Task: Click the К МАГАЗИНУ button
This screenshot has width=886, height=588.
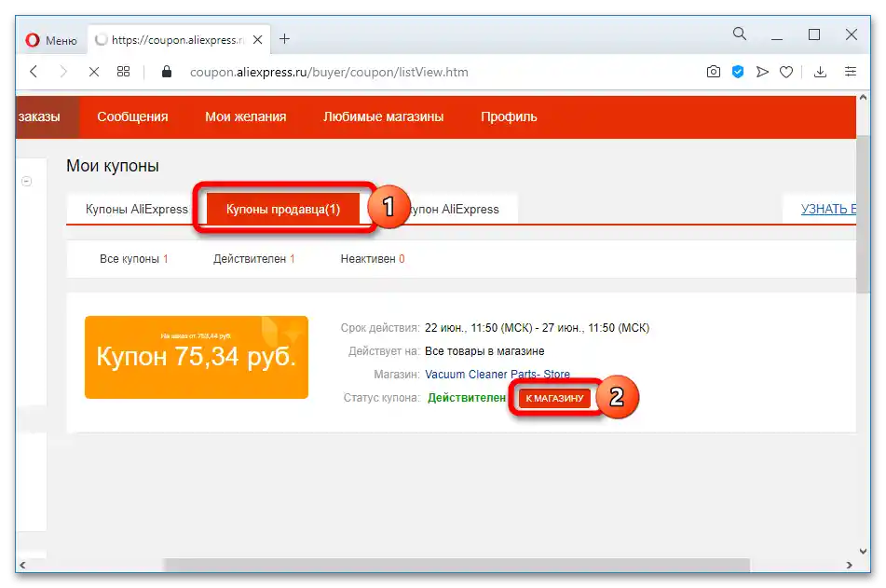Action: 554,398
